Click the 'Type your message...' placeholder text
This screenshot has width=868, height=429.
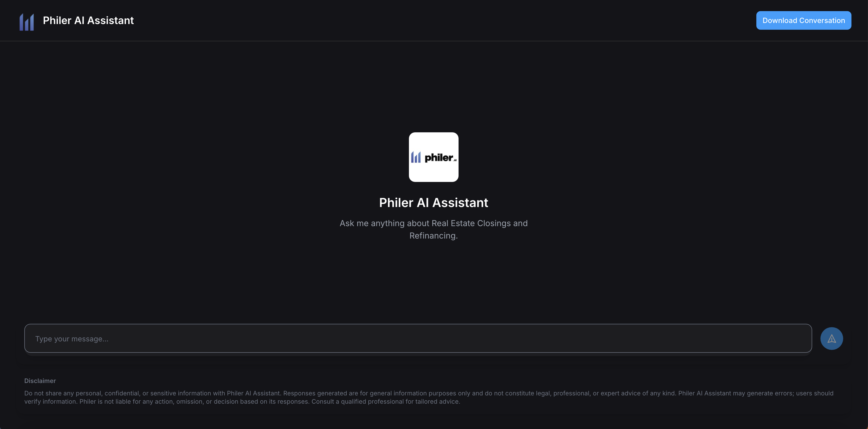point(72,339)
